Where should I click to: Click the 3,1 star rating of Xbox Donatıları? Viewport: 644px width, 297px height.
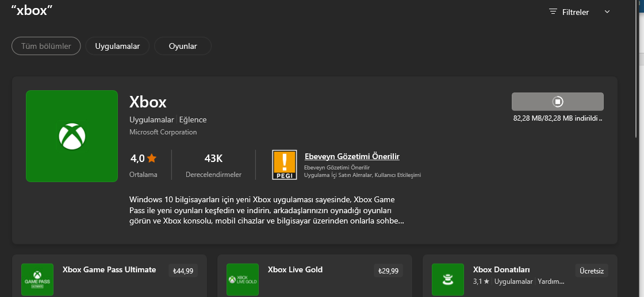481,281
